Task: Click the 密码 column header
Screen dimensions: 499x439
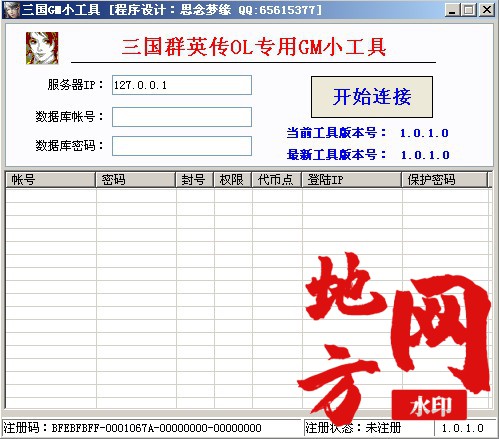Action: (136, 180)
